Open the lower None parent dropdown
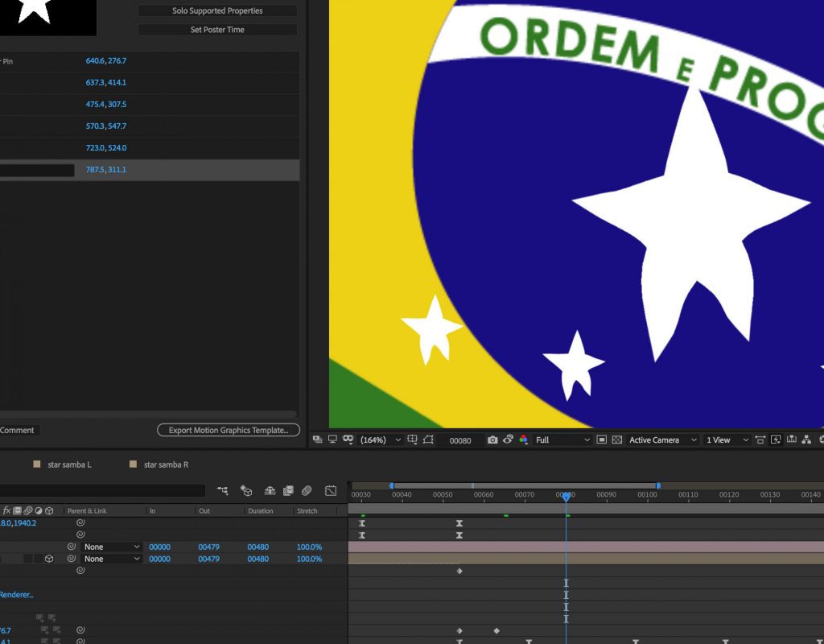The height and width of the screenshot is (644, 824). click(x=111, y=559)
